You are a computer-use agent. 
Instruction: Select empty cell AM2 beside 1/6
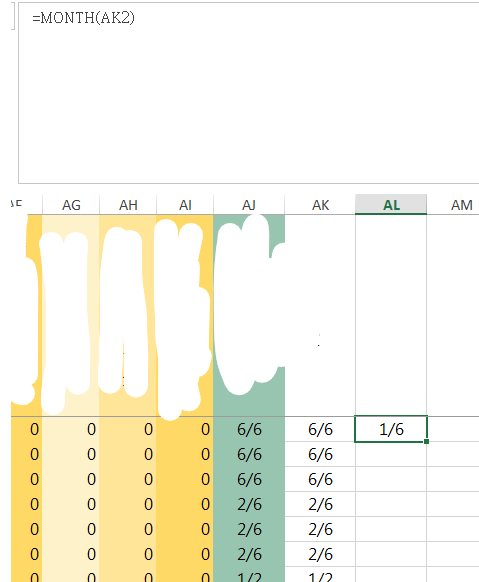(453, 429)
